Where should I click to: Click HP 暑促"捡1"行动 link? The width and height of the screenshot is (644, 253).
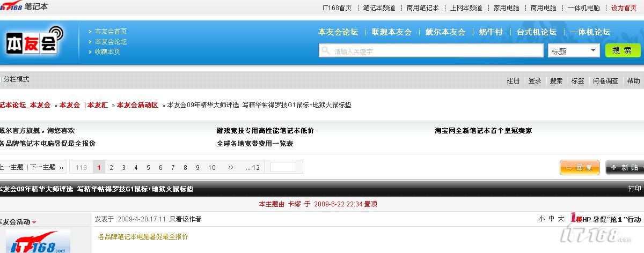612,219
